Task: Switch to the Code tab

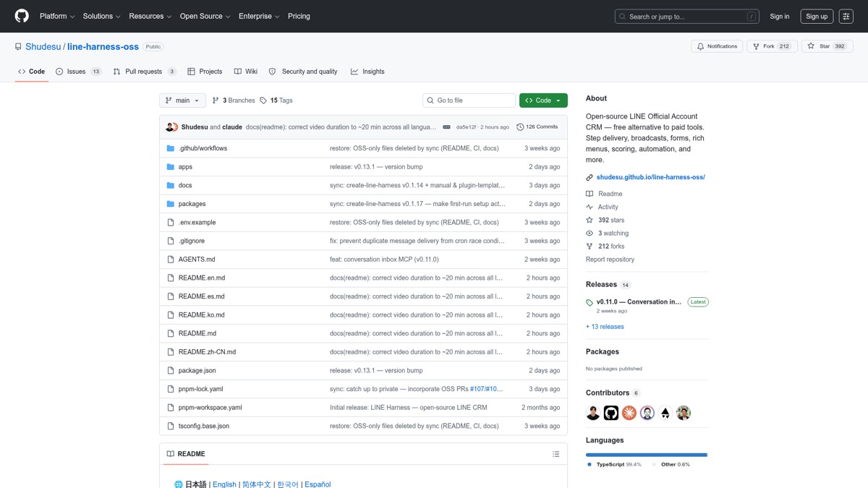Action: [x=32, y=72]
